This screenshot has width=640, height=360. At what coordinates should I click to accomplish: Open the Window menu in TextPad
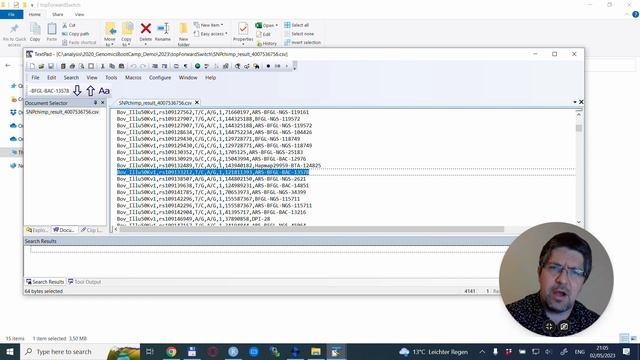188,78
